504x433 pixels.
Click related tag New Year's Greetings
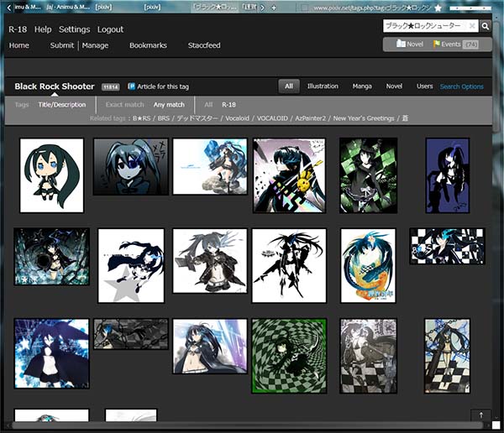364,118
